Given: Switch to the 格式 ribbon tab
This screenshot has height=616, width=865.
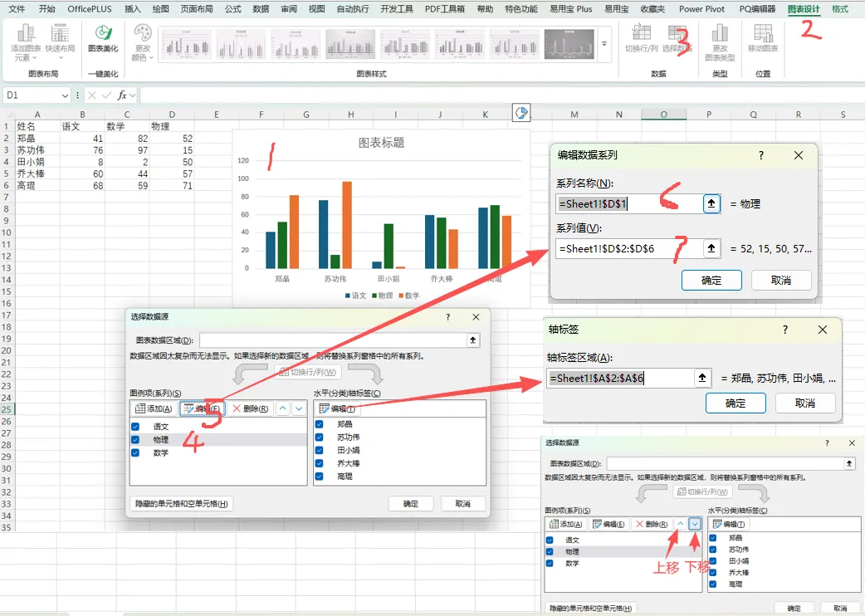Looking at the screenshot, I should (x=840, y=9).
